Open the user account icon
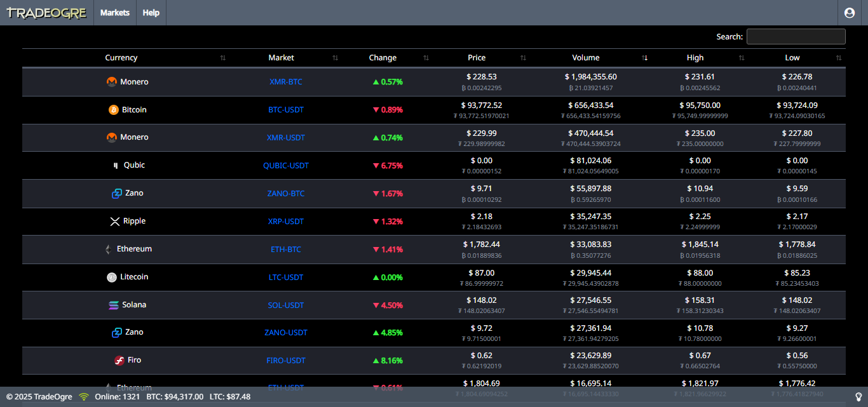This screenshot has height=407, width=868. (850, 13)
